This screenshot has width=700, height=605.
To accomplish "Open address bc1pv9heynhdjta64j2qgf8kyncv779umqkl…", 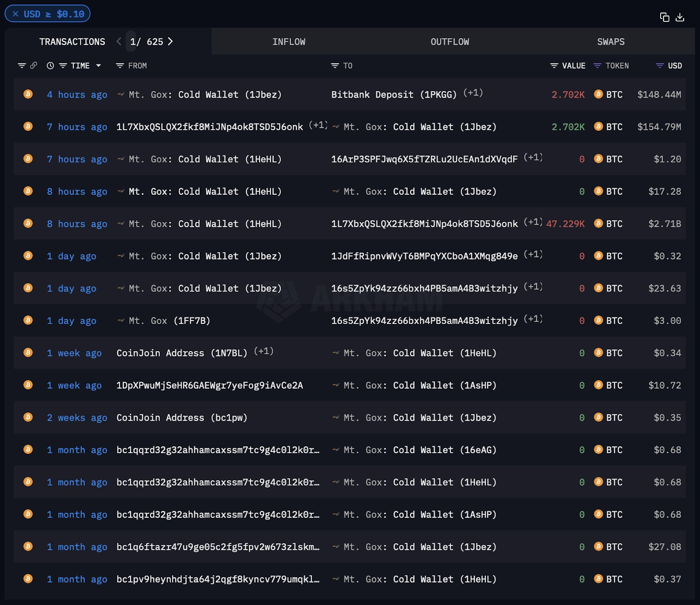I will coord(218,580).
